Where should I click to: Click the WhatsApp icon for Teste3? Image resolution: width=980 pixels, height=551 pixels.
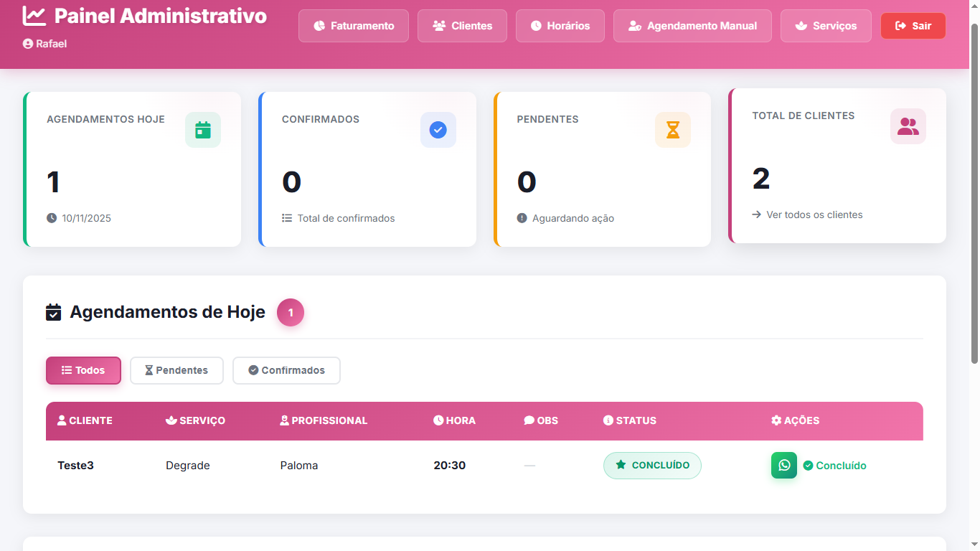(783, 465)
